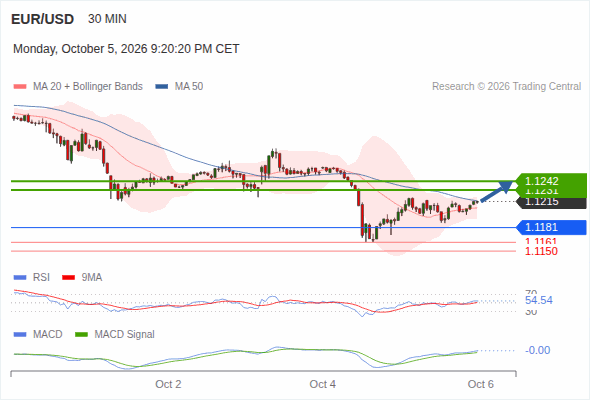
Task: Click the MA 20 + Bollinger Bands legend label
Action: (x=88, y=87)
